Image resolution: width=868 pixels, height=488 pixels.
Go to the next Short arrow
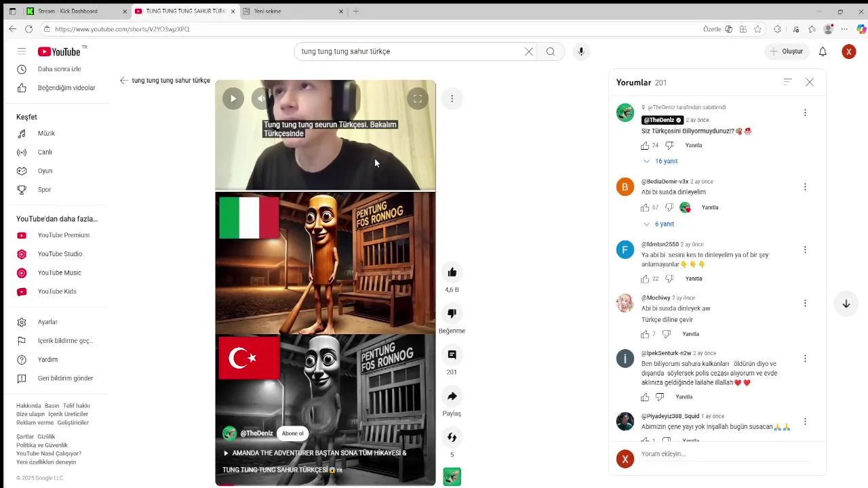(846, 304)
